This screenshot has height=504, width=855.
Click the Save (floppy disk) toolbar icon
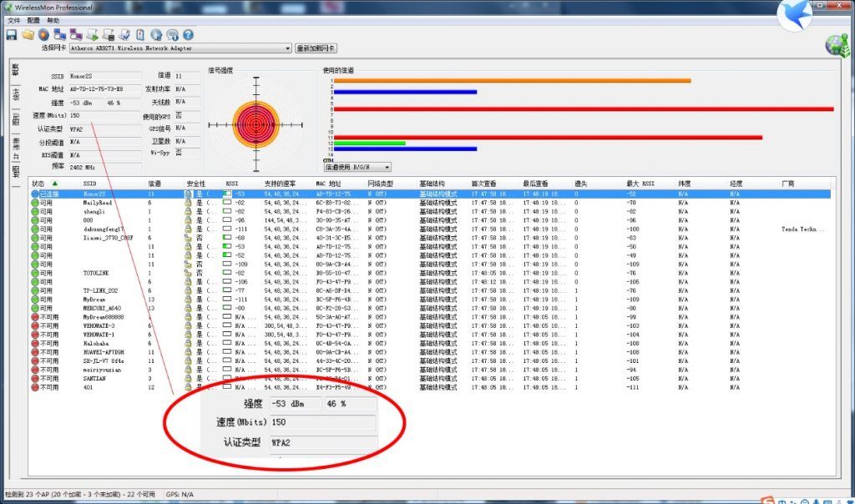coord(12,35)
